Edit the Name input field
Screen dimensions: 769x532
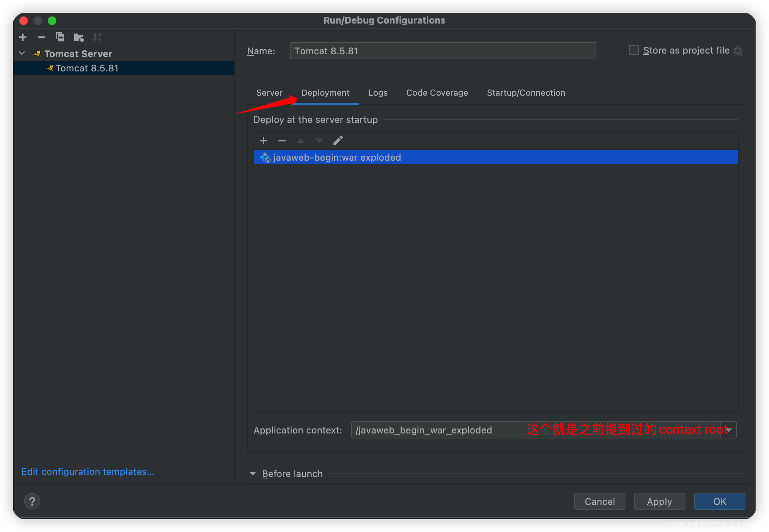point(442,51)
